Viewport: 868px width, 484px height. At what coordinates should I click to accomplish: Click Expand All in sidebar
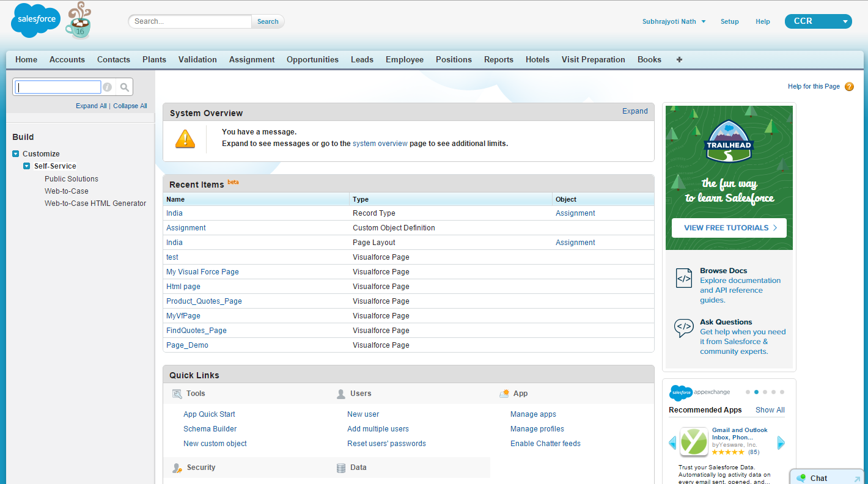[91, 106]
